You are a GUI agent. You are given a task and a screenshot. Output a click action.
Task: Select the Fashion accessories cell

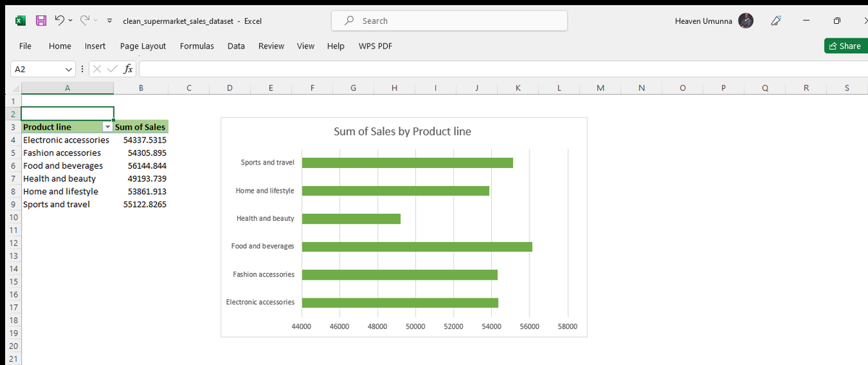click(x=68, y=153)
